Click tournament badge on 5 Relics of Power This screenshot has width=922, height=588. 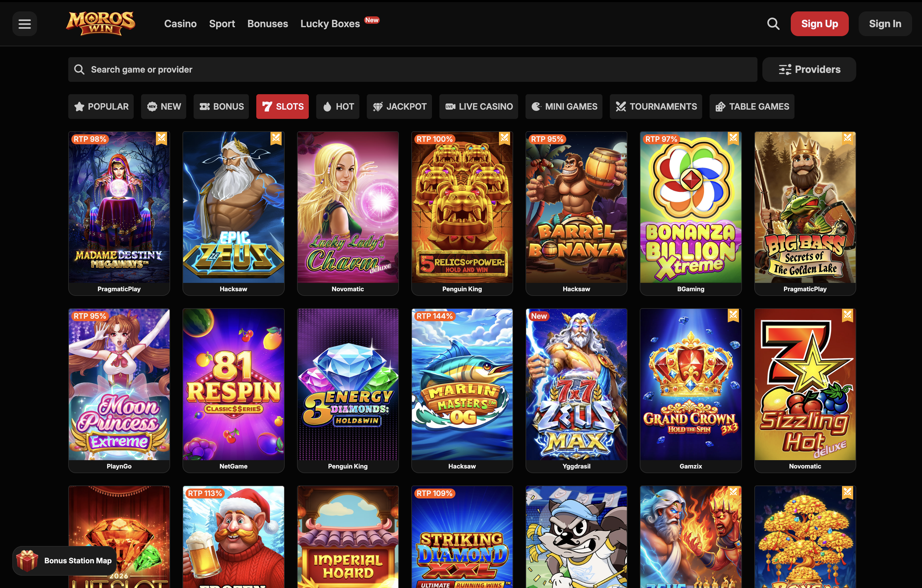[x=505, y=138]
